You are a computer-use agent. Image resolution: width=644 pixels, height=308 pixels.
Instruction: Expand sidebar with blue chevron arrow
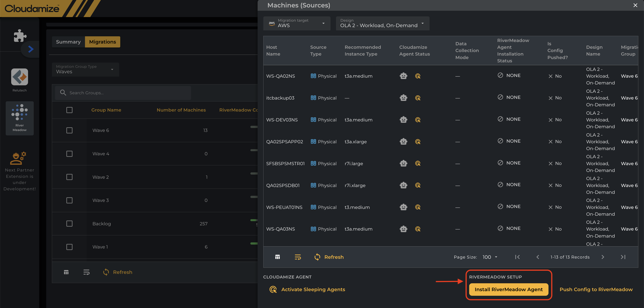tap(30, 49)
